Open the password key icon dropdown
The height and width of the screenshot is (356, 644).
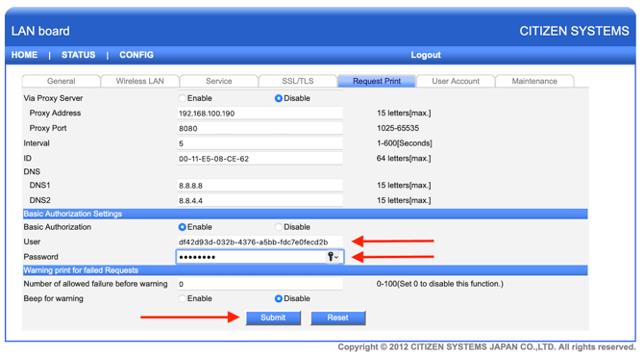pos(334,257)
